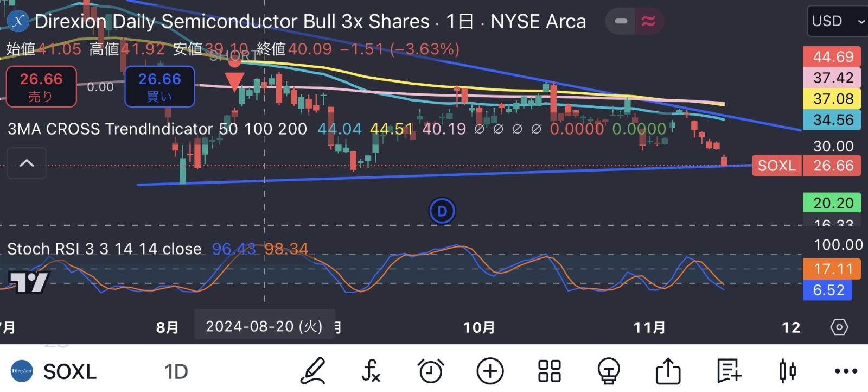Screen dimensions: 868x392
Task: Select the 3MA CROSS TrendIndicator legend
Action: click(x=157, y=129)
